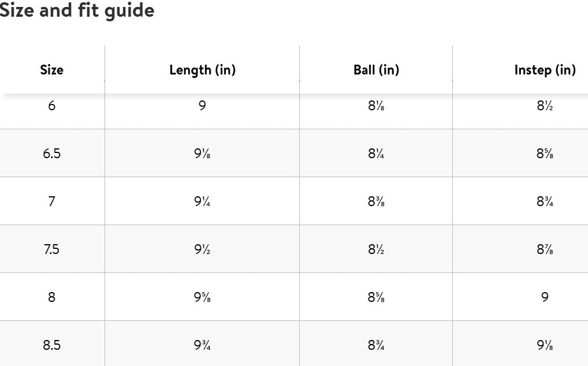Click length value 9 for size 6
588x366 pixels.
click(202, 106)
